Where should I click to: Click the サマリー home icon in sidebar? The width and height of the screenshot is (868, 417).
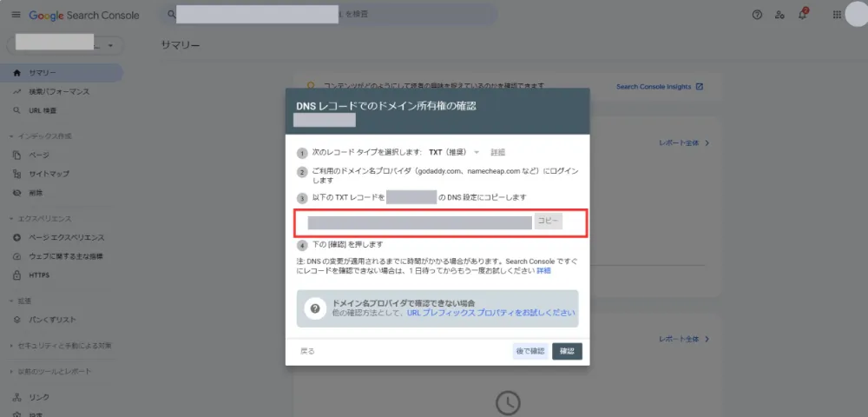click(16, 73)
